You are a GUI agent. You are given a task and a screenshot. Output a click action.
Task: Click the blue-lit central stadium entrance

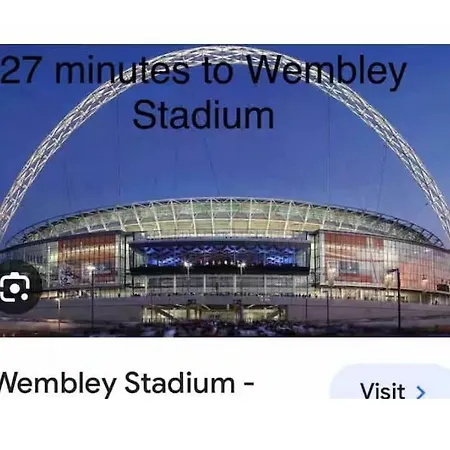[x=220, y=255]
